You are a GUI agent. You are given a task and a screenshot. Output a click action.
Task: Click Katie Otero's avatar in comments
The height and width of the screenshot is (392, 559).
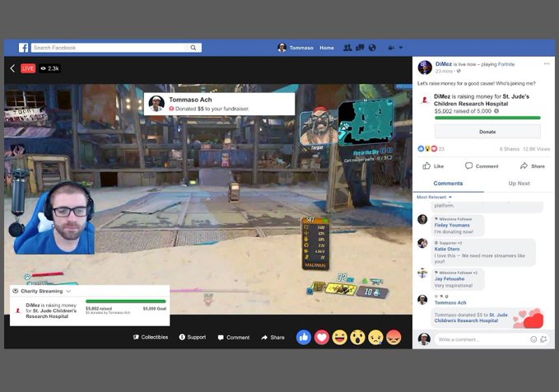point(422,243)
